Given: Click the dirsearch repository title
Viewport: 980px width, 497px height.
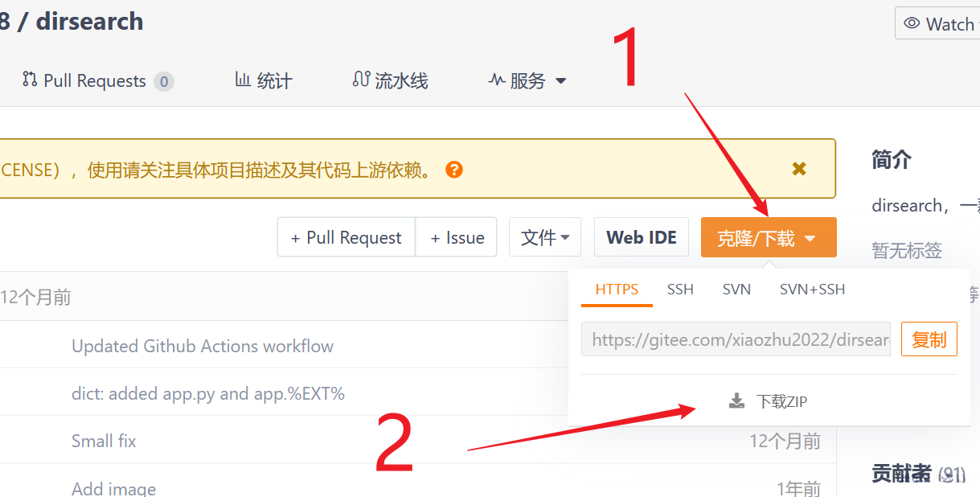Looking at the screenshot, I should point(90,22).
